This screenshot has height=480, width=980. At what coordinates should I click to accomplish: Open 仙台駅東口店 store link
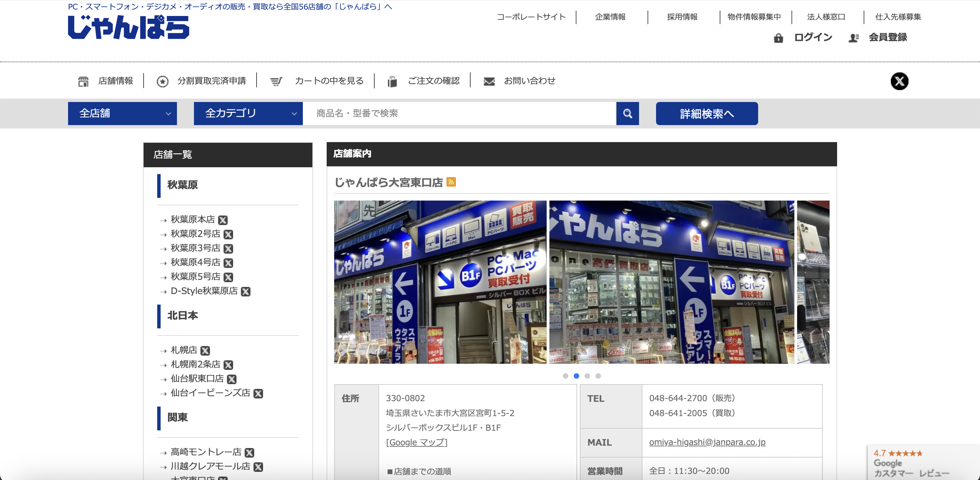[197, 379]
